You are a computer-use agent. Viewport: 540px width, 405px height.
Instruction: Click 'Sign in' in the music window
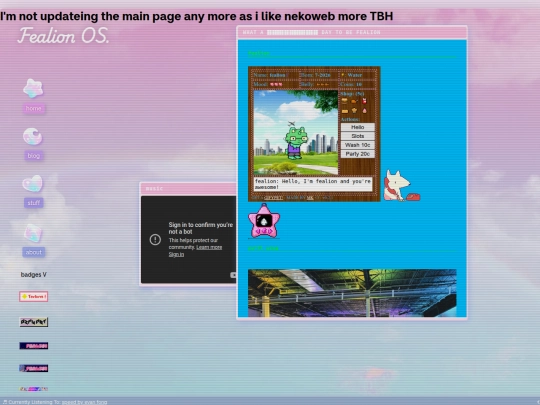click(176, 255)
